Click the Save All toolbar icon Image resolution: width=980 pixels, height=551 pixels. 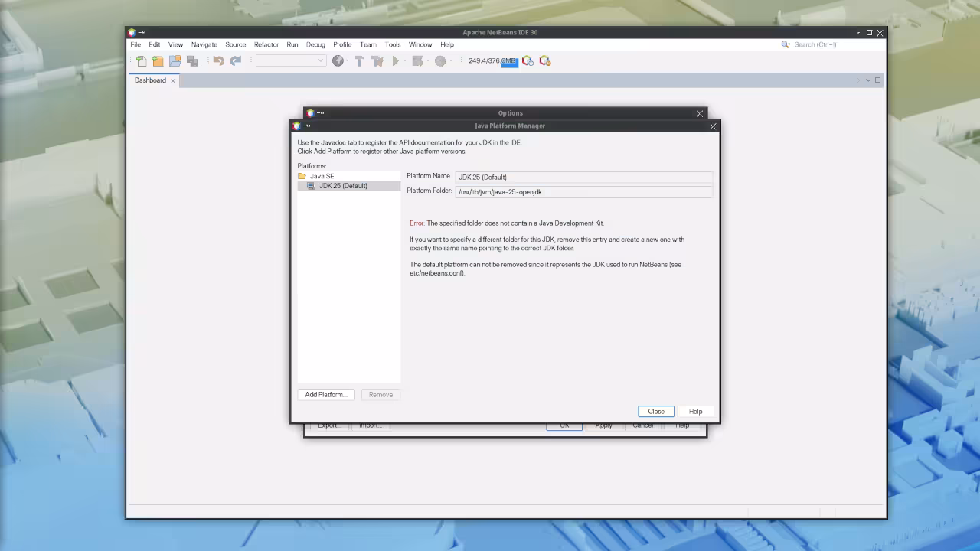193,61
